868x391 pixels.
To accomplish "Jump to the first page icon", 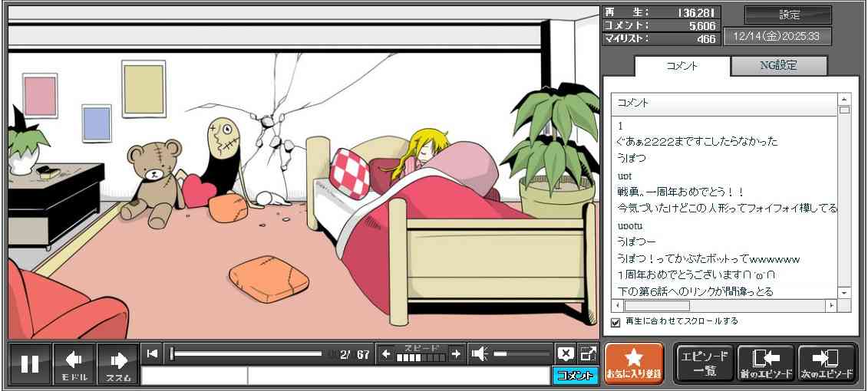I will [x=152, y=353].
